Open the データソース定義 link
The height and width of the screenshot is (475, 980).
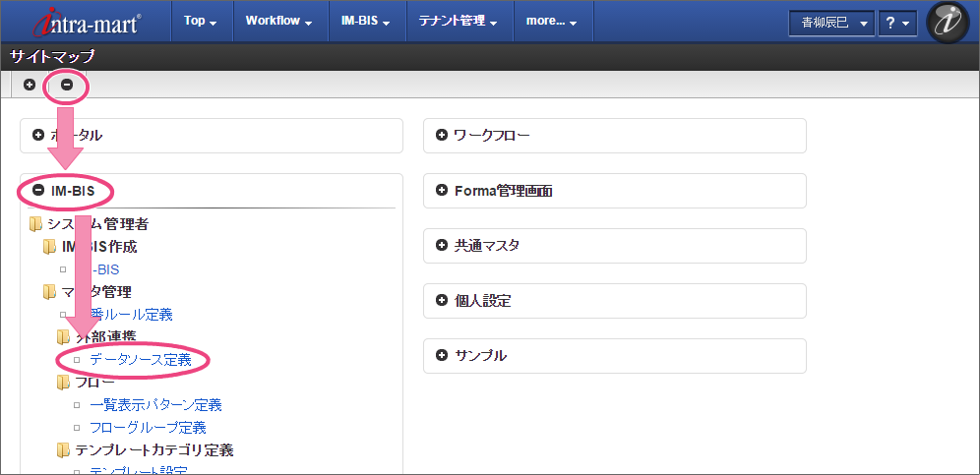click(x=140, y=360)
